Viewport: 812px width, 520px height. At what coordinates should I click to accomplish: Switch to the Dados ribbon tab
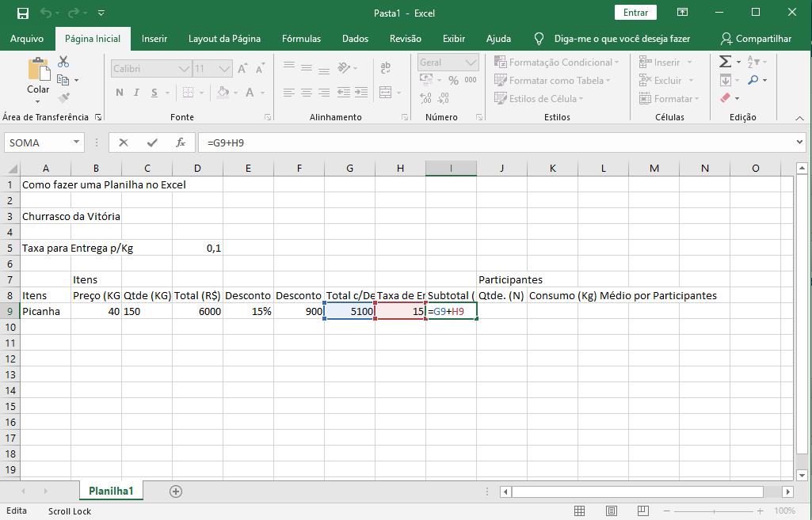(x=355, y=39)
